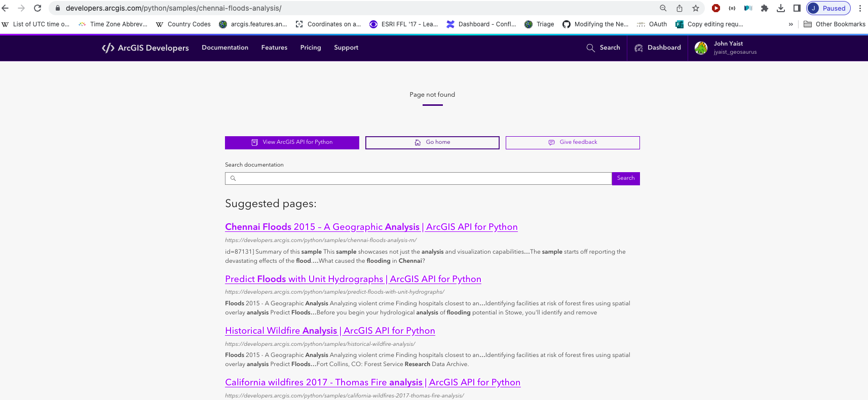Open Other Bookmarks folder
Screen dimensions: 868x400
835,24
